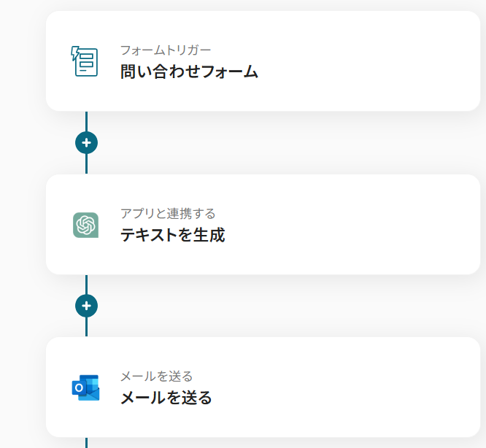The height and width of the screenshot is (448, 486).
Task: Click the Outlook mail icon
Action: click(85, 387)
